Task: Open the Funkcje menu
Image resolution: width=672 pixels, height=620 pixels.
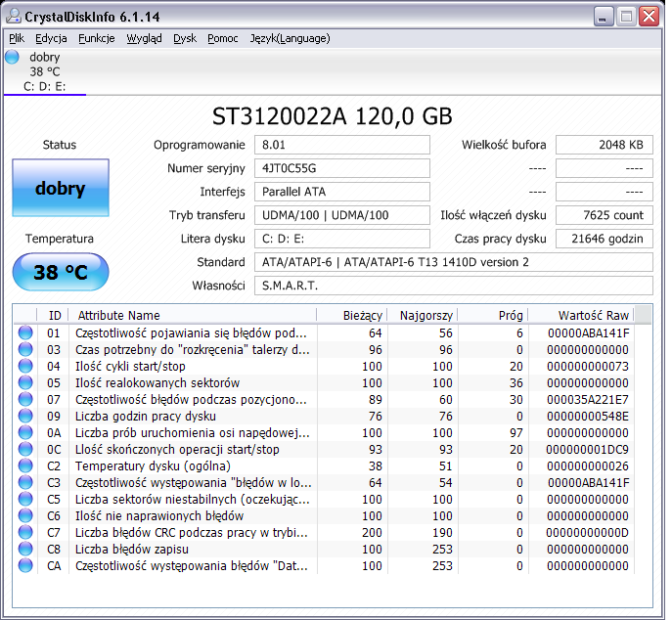Action: [97, 38]
